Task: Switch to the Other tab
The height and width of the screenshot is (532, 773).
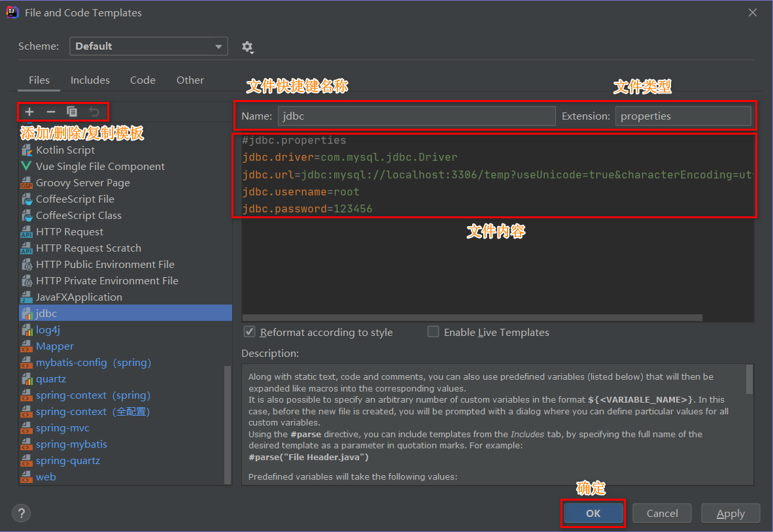Action: click(190, 80)
